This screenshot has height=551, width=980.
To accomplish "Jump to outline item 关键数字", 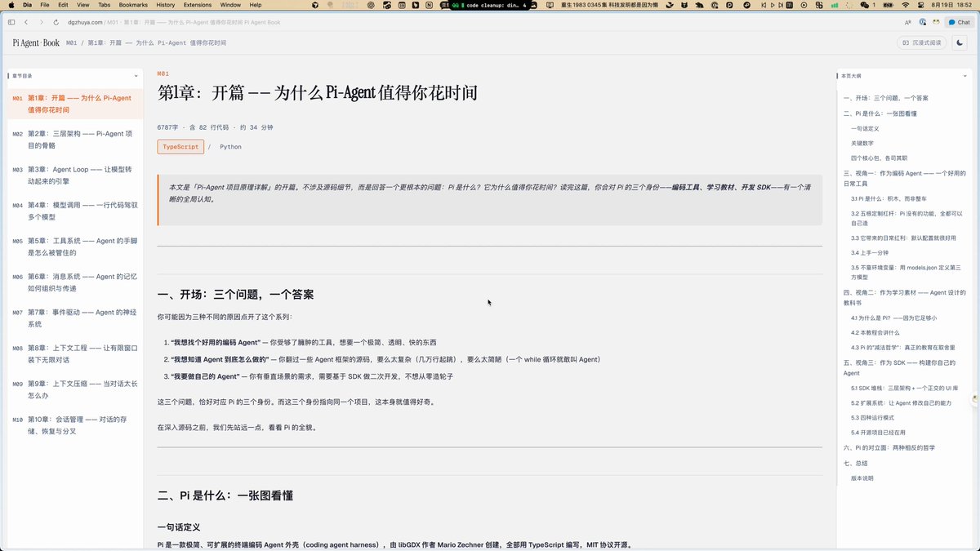I will pos(862,143).
